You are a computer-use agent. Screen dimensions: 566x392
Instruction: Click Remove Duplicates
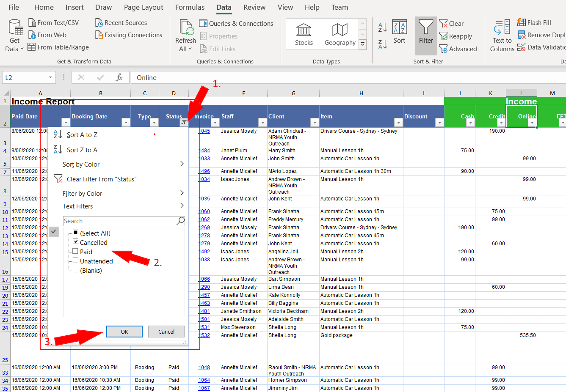[541, 35]
